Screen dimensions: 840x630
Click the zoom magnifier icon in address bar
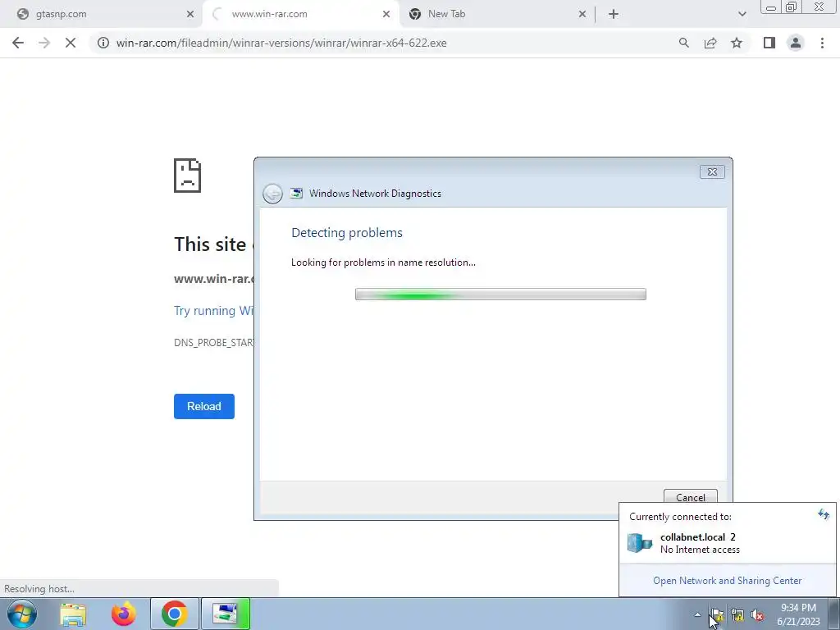(x=683, y=43)
